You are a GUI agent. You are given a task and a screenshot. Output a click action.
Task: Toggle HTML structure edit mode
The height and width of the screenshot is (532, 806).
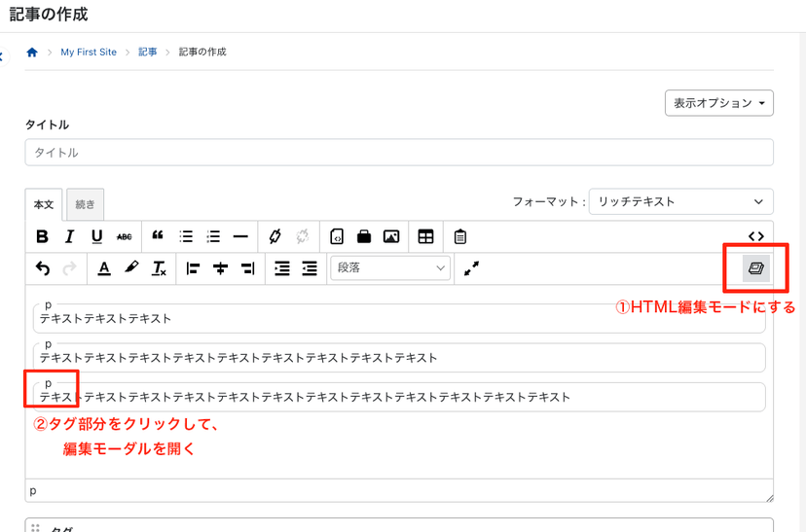coord(755,268)
